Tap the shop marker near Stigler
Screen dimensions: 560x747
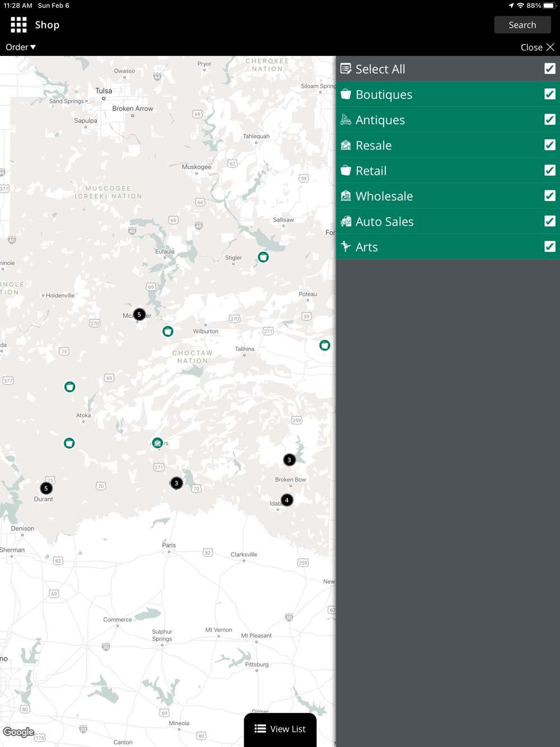pos(263,257)
